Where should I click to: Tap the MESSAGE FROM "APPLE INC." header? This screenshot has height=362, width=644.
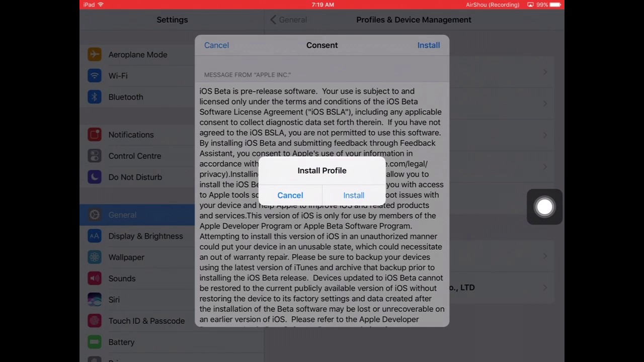(x=248, y=74)
